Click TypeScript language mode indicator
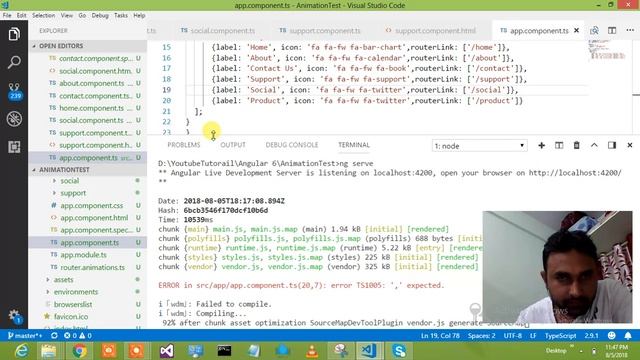Viewport: 640px width, 360px height. coord(560,336)
